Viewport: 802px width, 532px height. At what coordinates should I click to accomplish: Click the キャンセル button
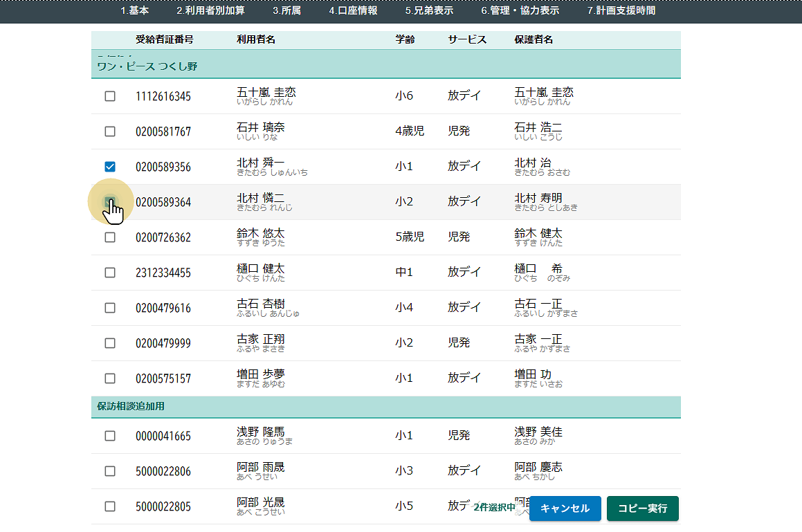pos(565,508)
